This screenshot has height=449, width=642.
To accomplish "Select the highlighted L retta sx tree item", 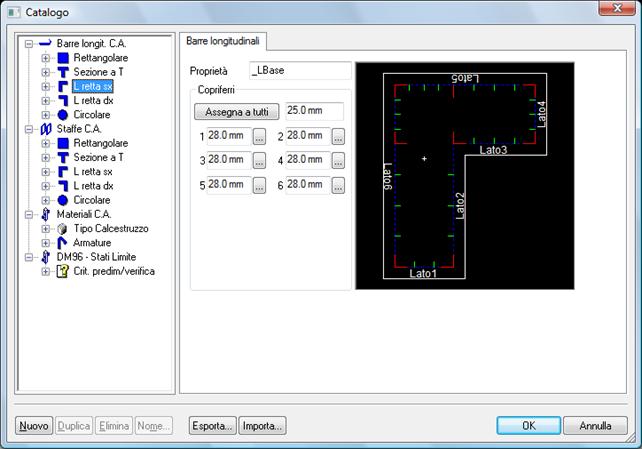I will click(x=93, y=87).
